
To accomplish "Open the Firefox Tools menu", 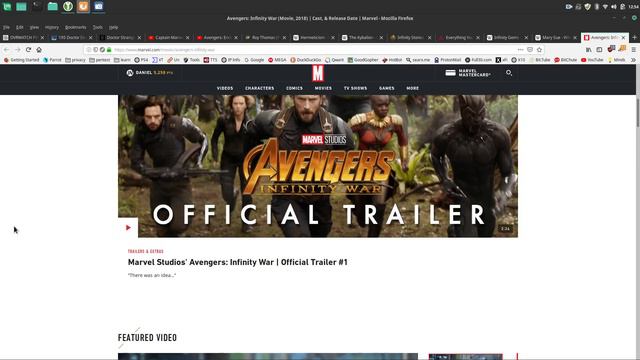I will click(x=98, y=27).
